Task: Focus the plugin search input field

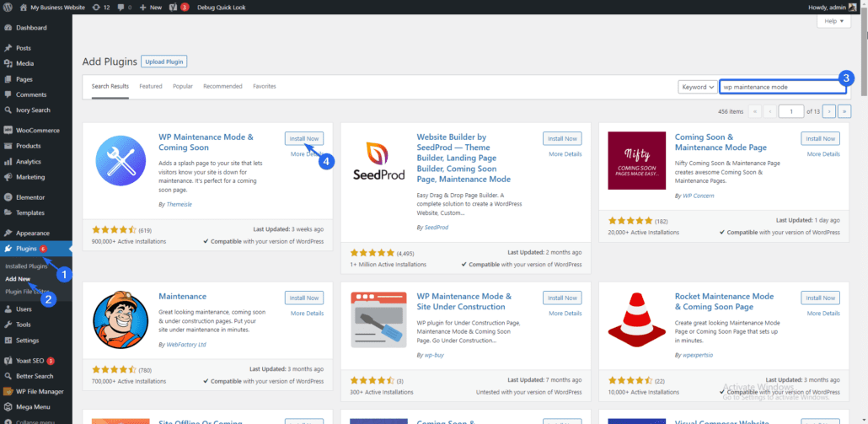Action: 783,87
